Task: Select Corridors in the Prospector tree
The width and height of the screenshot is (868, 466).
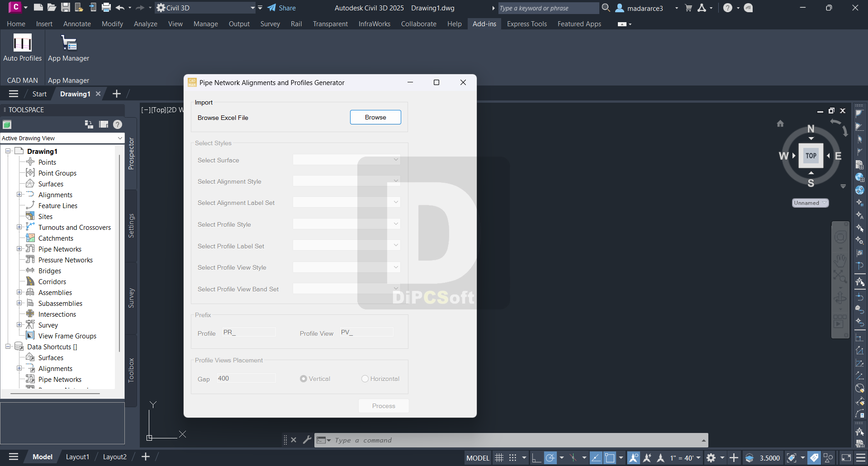Action: 52,281
